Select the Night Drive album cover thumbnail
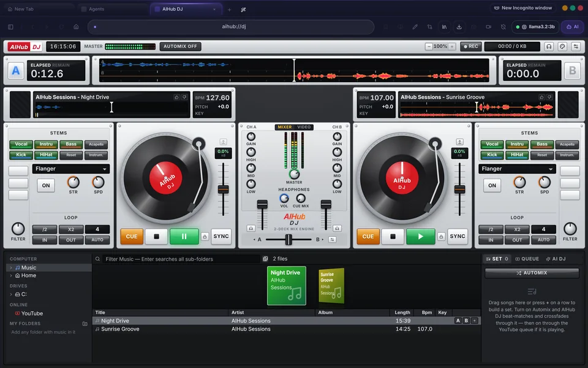Viewport: 588px width, 368px height. [287, 286]
